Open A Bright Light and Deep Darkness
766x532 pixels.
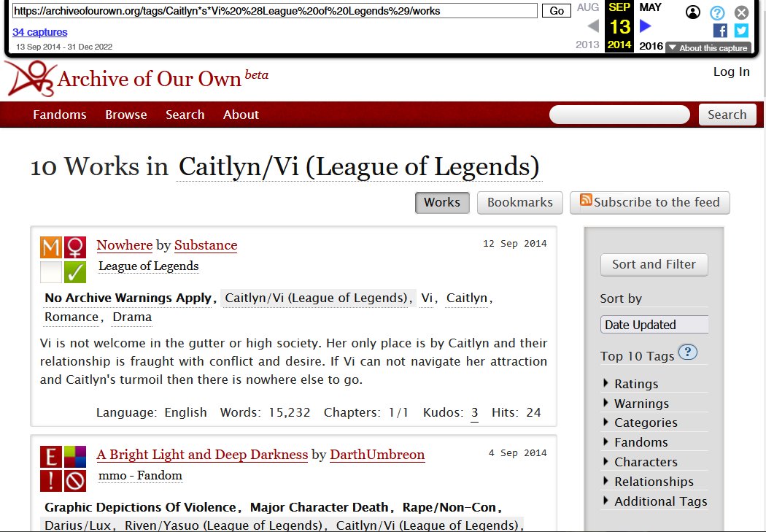[202, 455]
